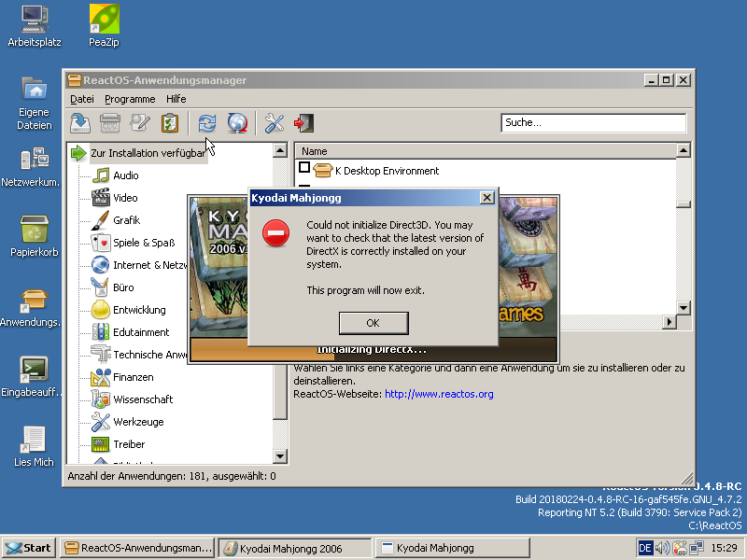The image size is (747, 560).
Task: Select the Büro category
Action: 113,287
